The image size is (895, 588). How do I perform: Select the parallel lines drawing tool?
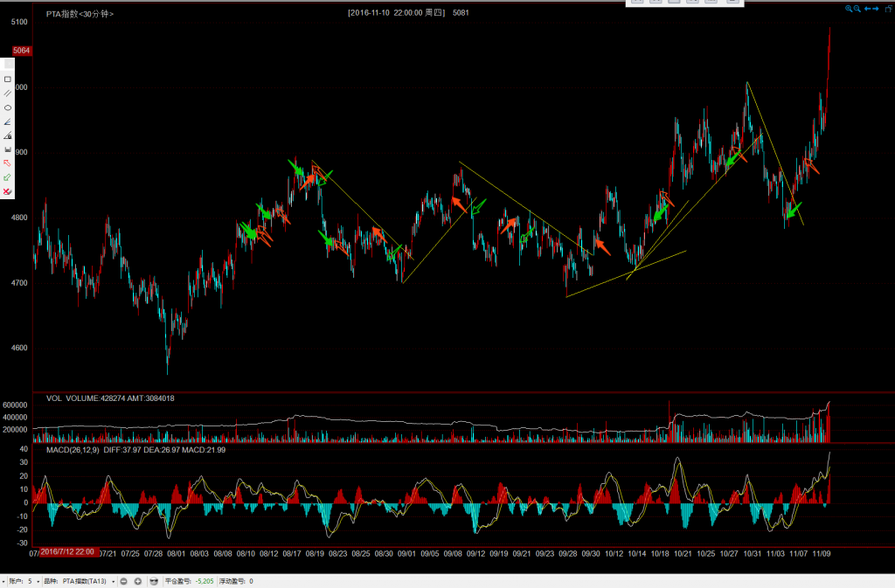click(8, 93)
